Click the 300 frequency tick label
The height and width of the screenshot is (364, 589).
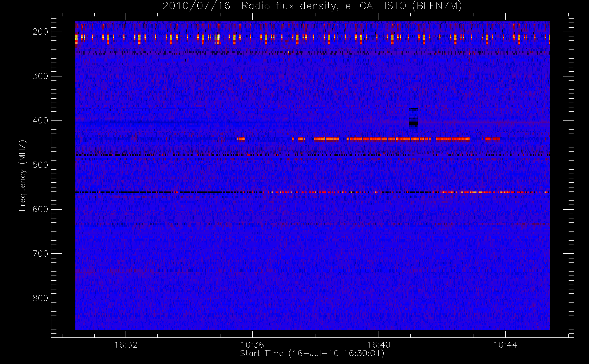(40, 76)
